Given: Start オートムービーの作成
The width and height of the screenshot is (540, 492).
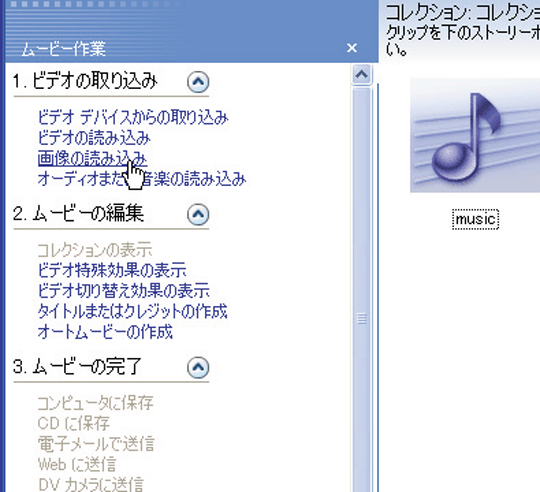Looking at the screenshot, I should coord(105,332).
